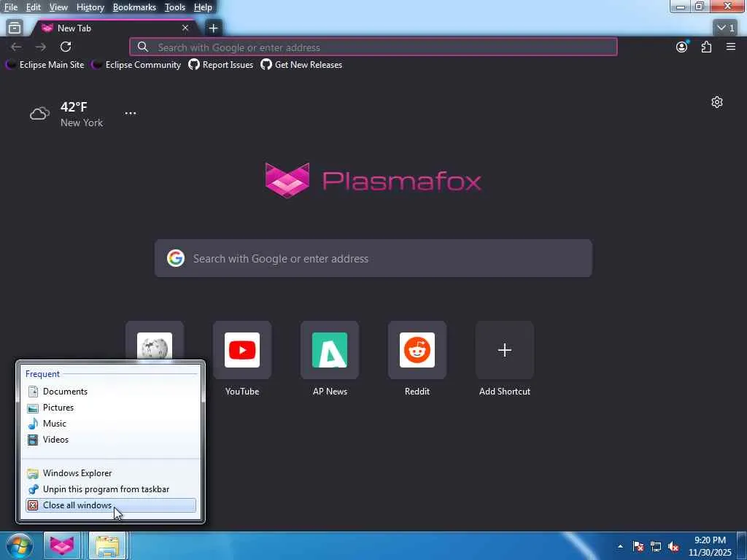Show hidden system tray icons
The width and height of the screenshot is (747, 560).
tap(620, 546)
